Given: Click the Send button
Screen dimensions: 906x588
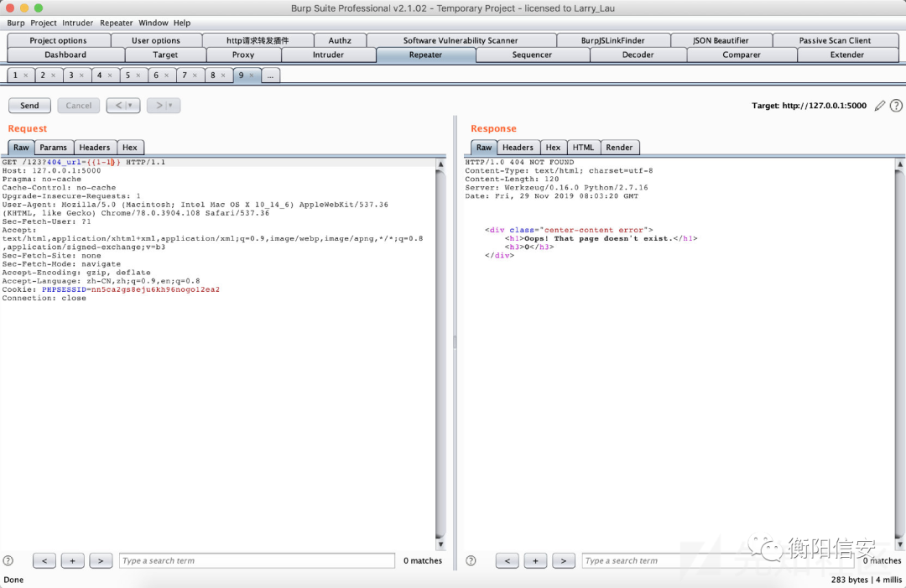Looking at the screenshot, I should click(29, 106).
